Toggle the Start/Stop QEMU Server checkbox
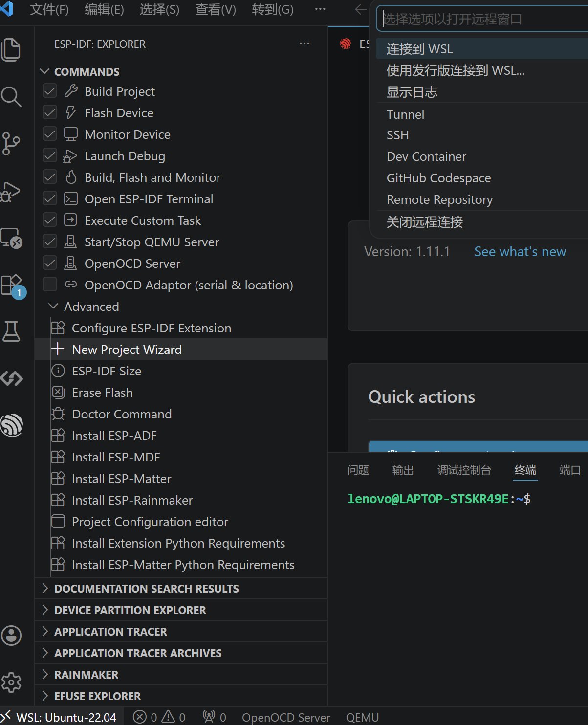 pyautogui.click(x=50, y=242)
